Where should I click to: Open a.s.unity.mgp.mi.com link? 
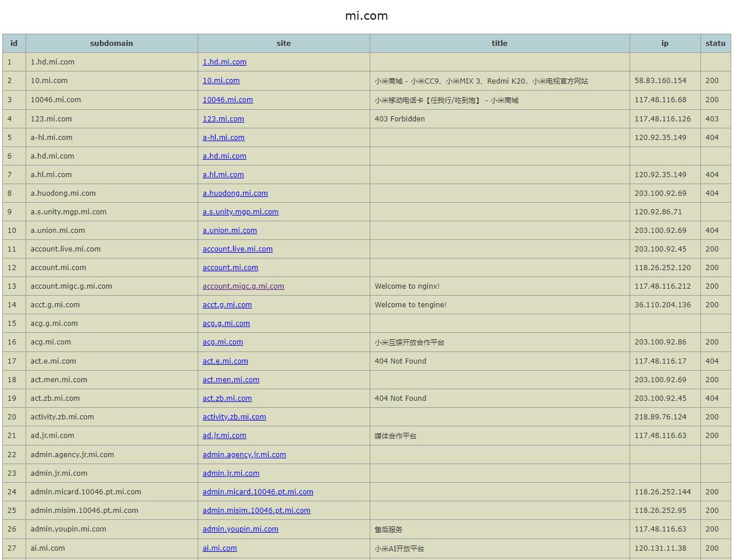point(241,211)
